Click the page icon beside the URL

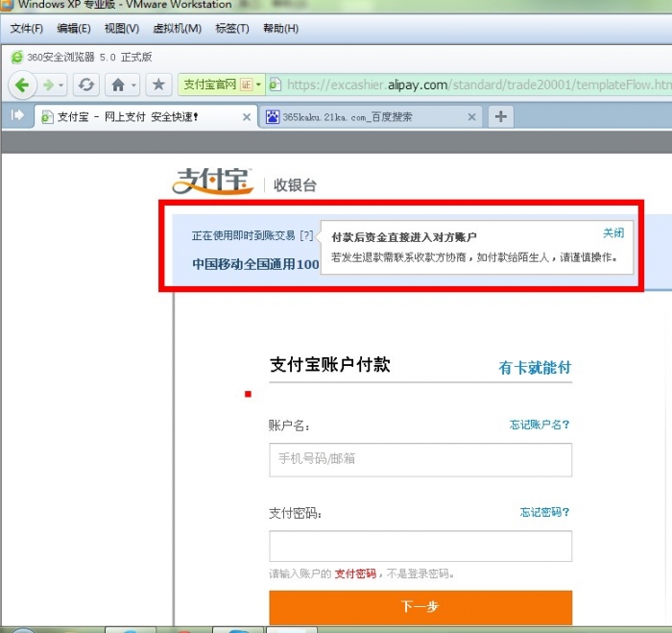(275, 85)
